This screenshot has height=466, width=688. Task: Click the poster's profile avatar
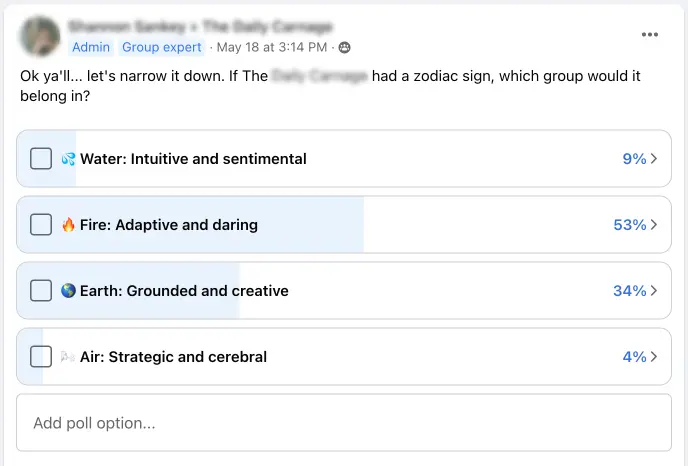(39, 36)
